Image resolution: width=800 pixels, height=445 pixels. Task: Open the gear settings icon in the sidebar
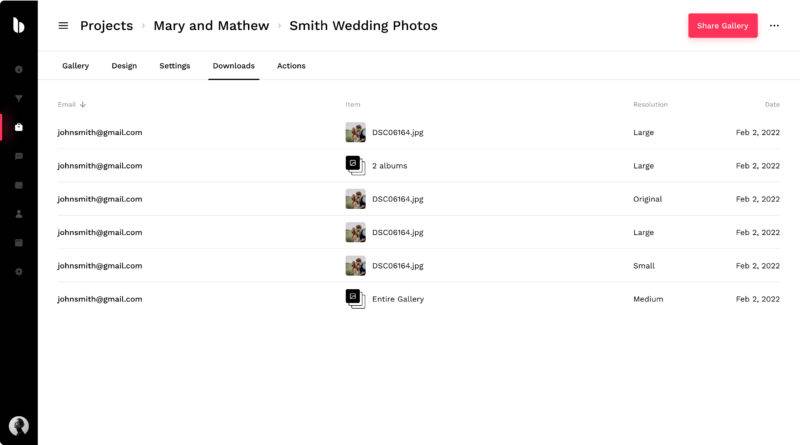[x=19, y=271]
